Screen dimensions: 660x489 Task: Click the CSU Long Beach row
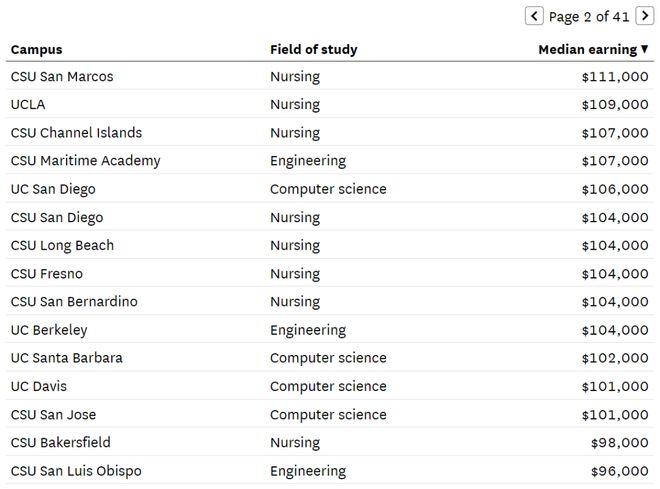tap(330, 245)
